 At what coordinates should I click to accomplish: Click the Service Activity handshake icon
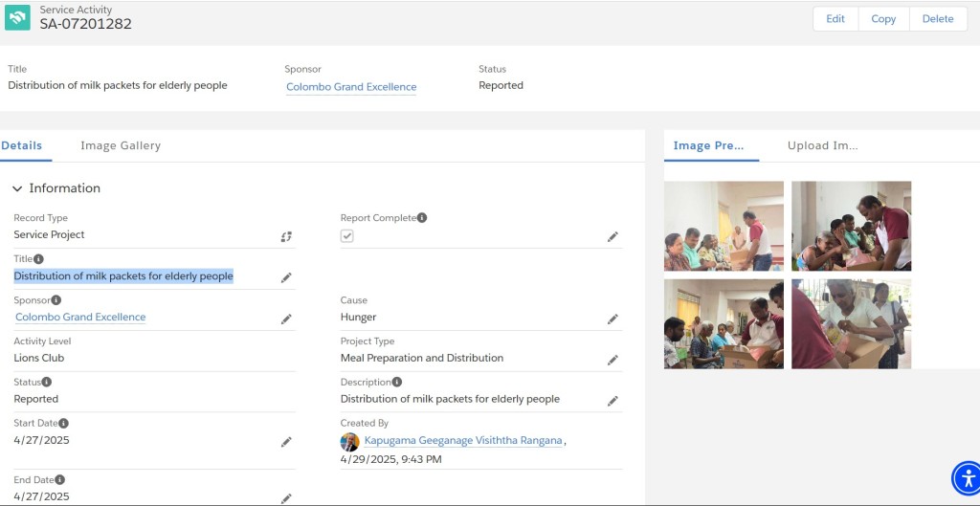17,17
